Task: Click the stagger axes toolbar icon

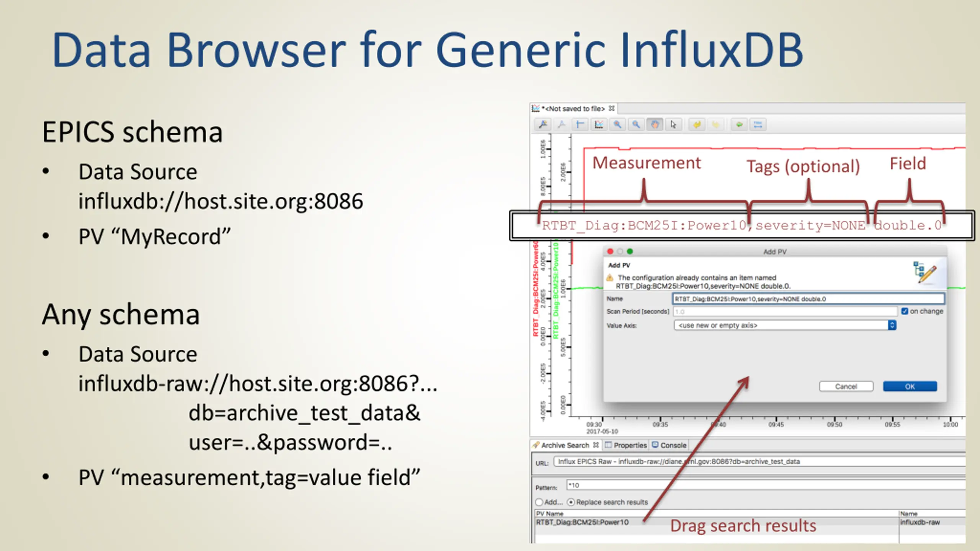Action: [599, 125]
